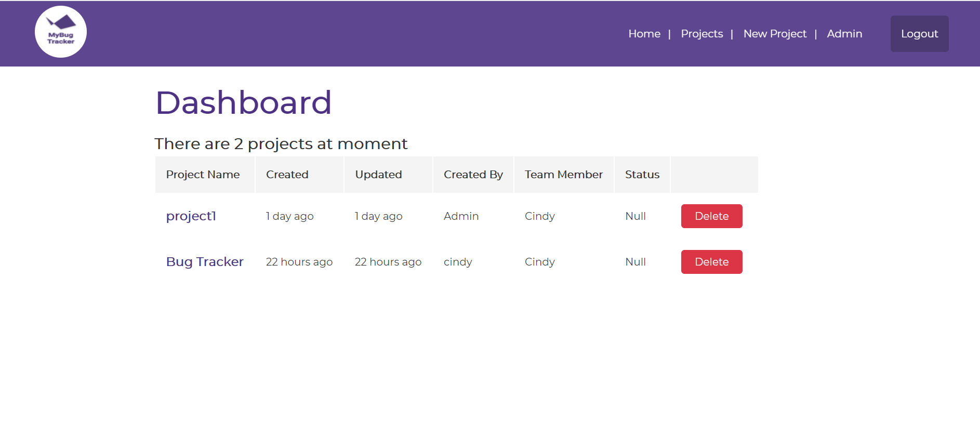The height and width of the screenshot is (423, 980).
Task: Click the Team Member column header
Action: pyautogui.click(x=563, y=175)
